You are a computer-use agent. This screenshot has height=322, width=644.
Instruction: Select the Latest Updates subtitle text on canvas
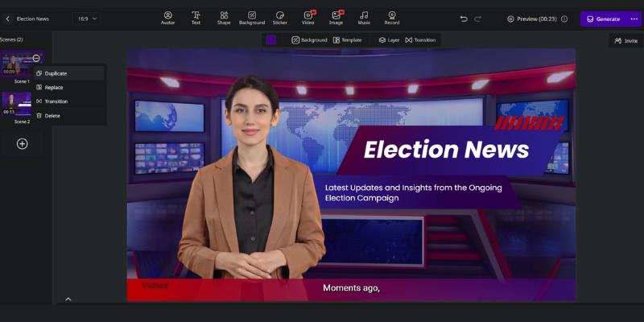pyautogui.click(x=414, y=192)
